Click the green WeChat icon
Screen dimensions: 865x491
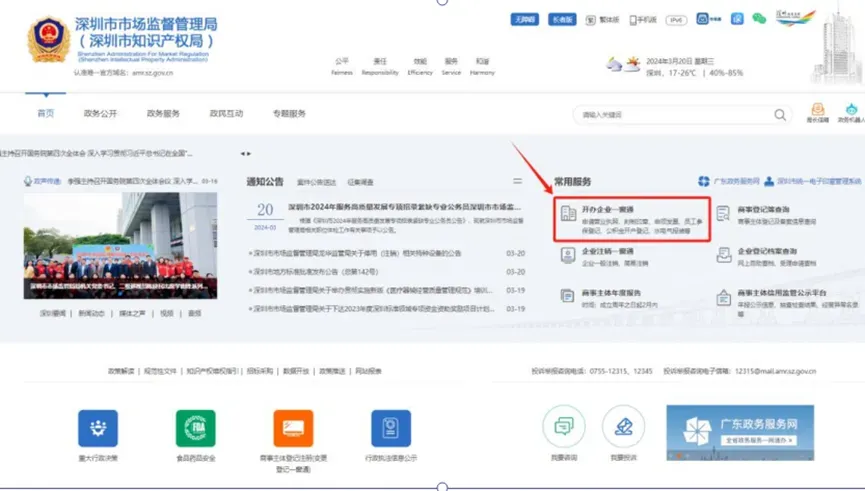[x=759, y=19]
